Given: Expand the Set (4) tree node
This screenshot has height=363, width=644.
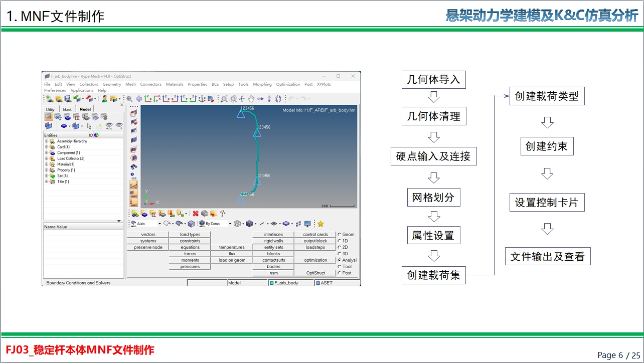Looking at the screenshot, I should click(47, 176).
